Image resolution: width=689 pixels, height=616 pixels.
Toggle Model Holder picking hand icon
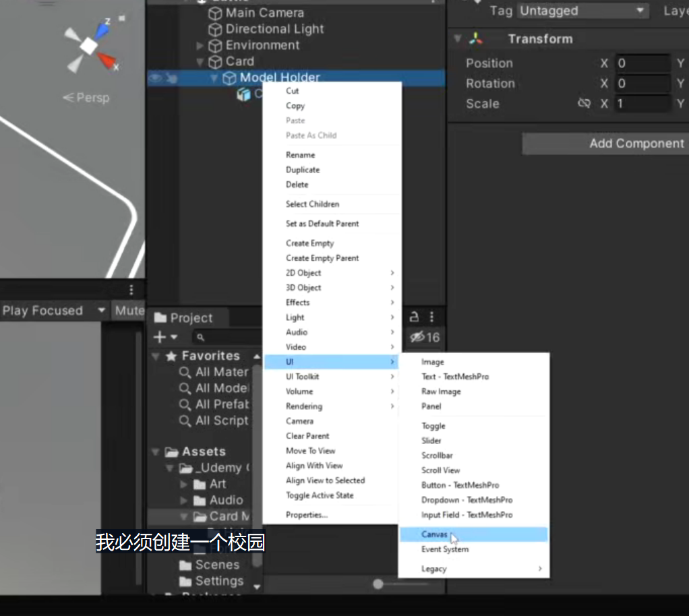pos(172,78)
